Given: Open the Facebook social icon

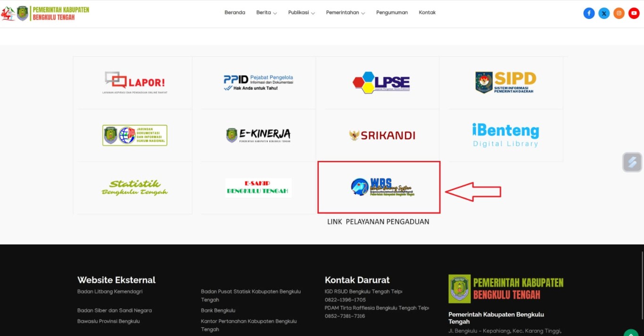Looking at the screenshot, I should pyautogui.click(x=589, y=13).
